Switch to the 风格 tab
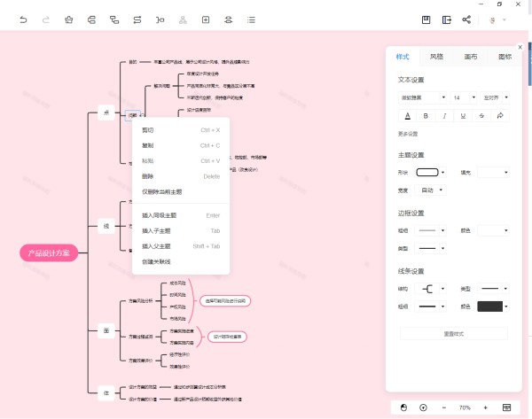The width and height of the screenshot is (532, 419). 436,57
